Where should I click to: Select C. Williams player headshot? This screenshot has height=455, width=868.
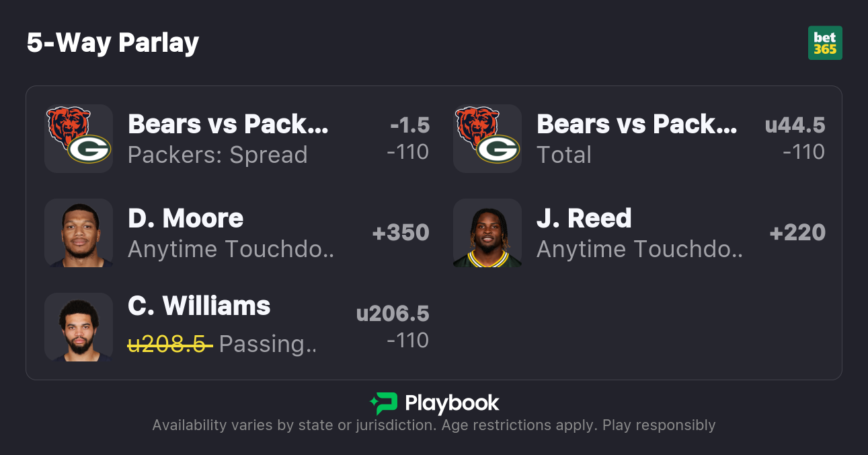79,326
